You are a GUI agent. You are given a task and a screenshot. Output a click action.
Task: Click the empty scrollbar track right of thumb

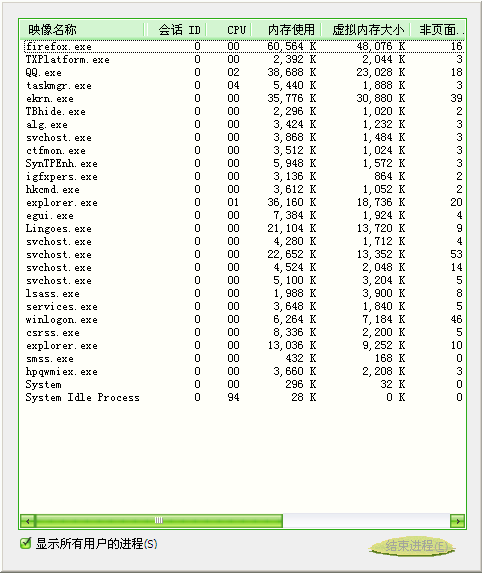[366, 521]
